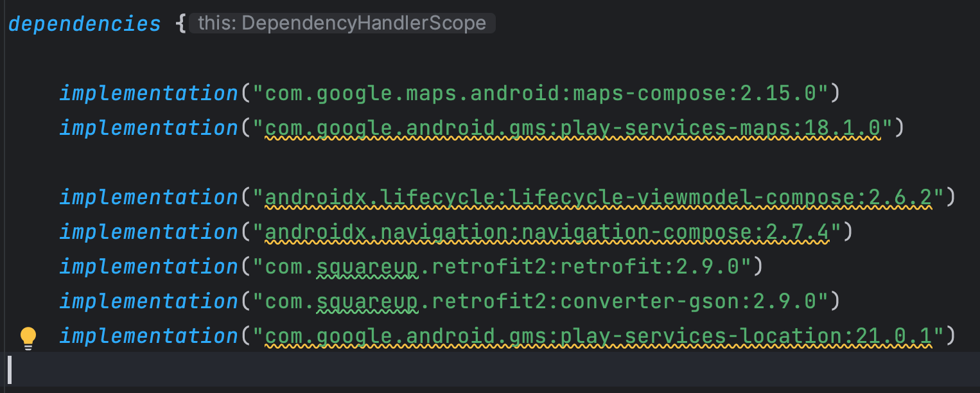Click the navigation-compose:2.7.4 dependency string
The width and height of the screenshot is (980, 393).
click(x=547, y=232)
